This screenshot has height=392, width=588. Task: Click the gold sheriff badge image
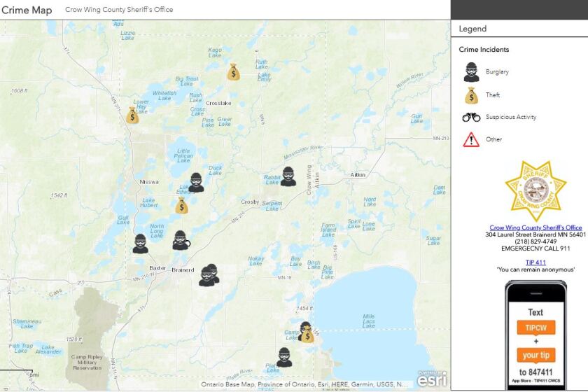[x=535, y=190]
